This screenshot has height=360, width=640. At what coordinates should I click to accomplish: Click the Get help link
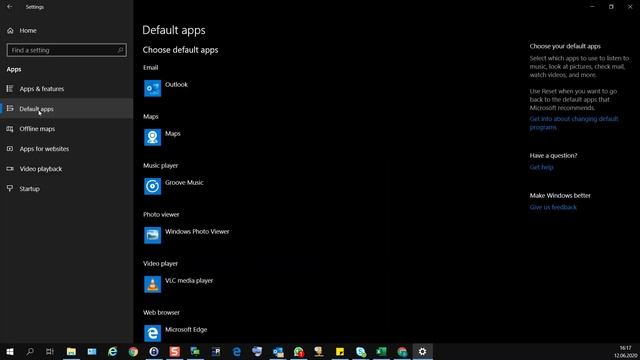point(541,167)
